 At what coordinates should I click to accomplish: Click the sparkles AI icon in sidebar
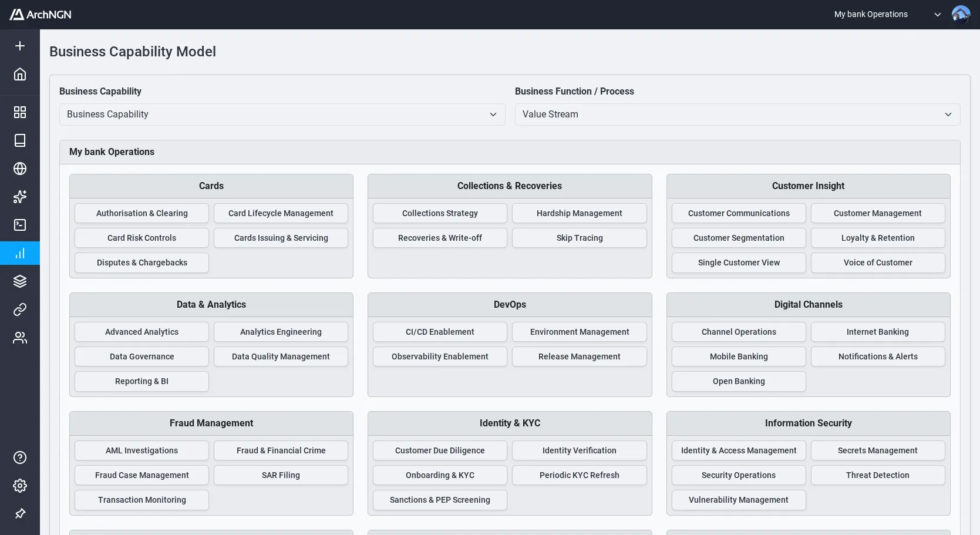(x=20, y=197)
